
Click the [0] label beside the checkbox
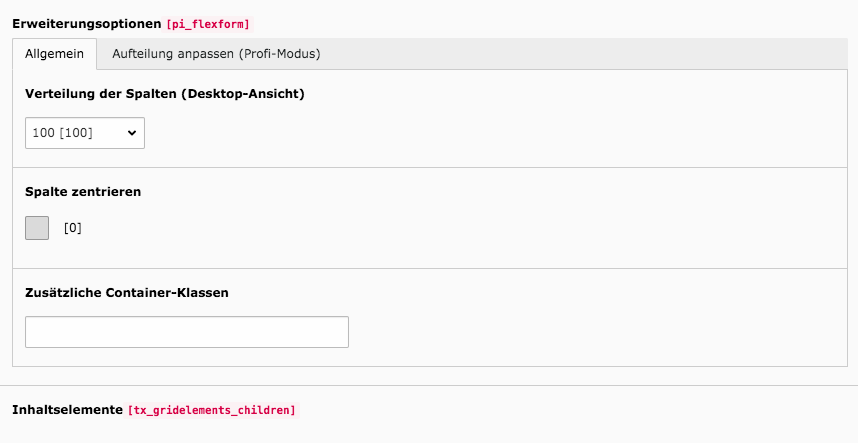pos(73,228)
